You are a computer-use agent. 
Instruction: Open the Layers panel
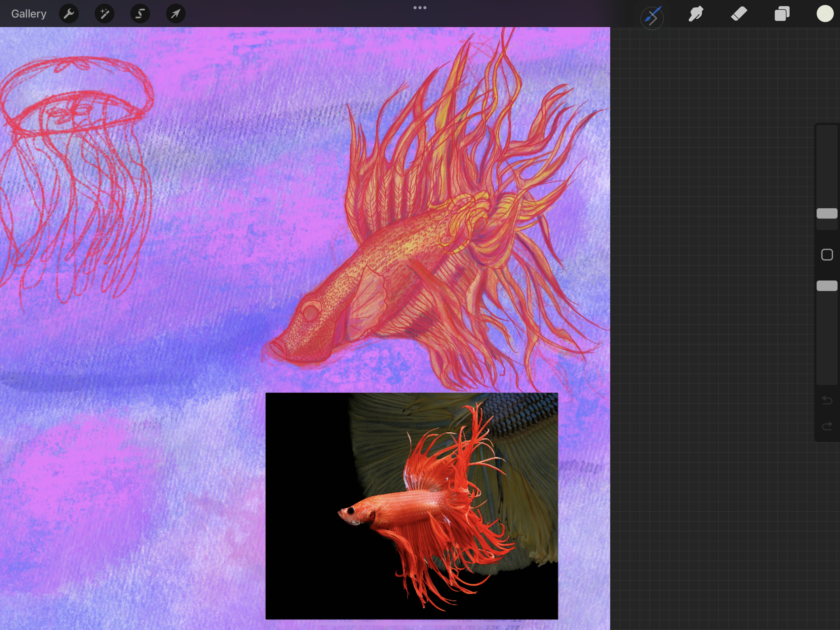tap(782, 14)
